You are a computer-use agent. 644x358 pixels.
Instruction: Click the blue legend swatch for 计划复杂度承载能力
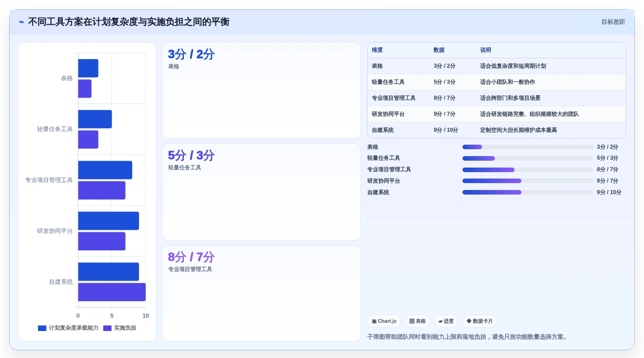(42, 328)
